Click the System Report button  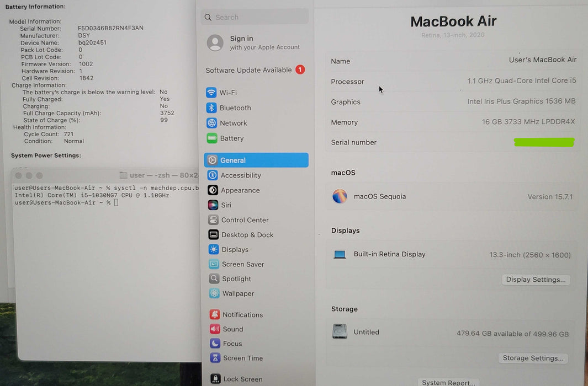pos(448,382)
